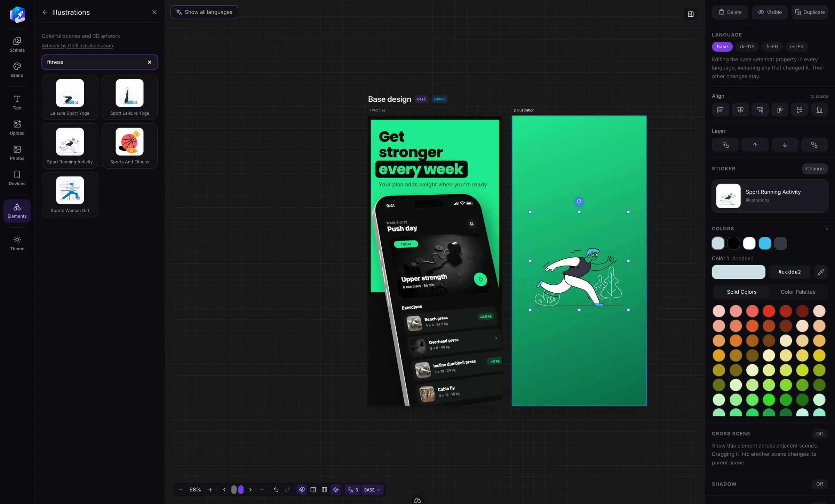Viewport: 835px width, 504px height.
Task: Switch language to fr-FR
Action: click(x=772, y=47)
